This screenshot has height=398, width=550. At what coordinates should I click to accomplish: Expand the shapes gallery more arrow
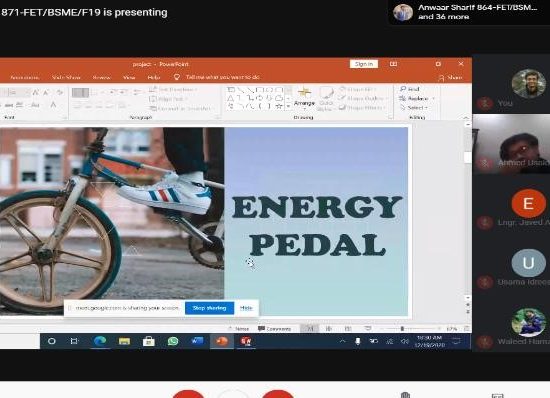[x=288, y=106]
